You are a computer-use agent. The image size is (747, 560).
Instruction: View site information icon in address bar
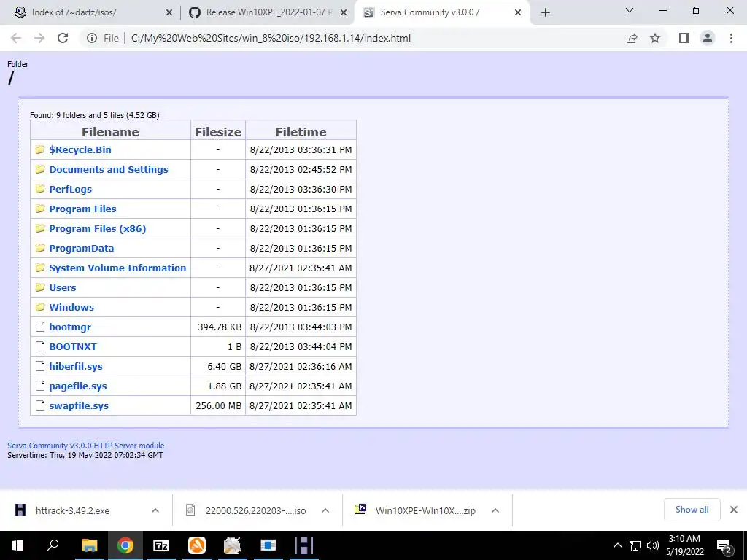91,38
